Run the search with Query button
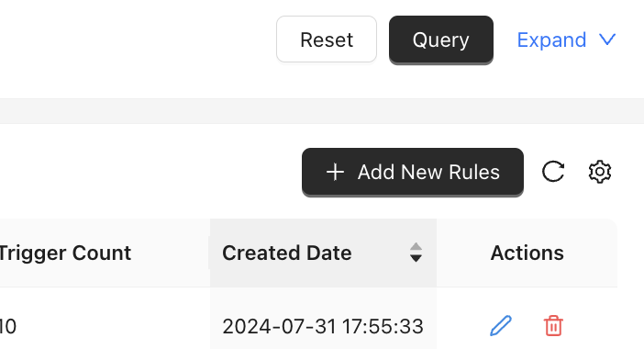Screen dimensions: 644x349 coord(441,39)
